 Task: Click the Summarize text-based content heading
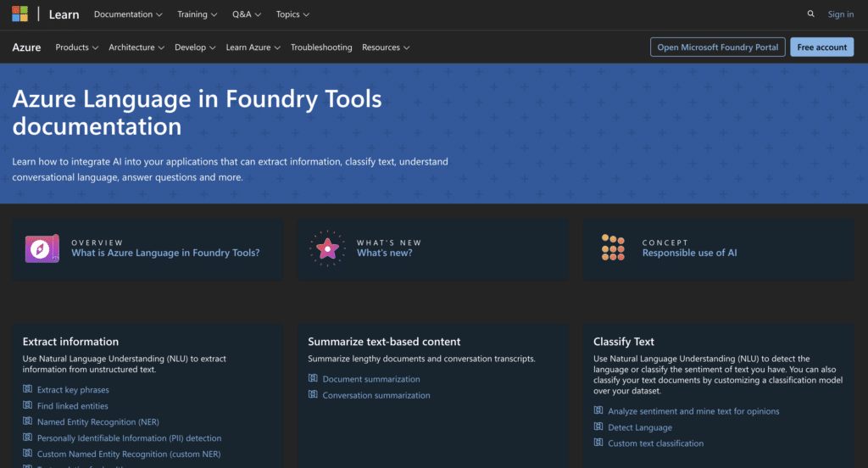coord(384,341)
